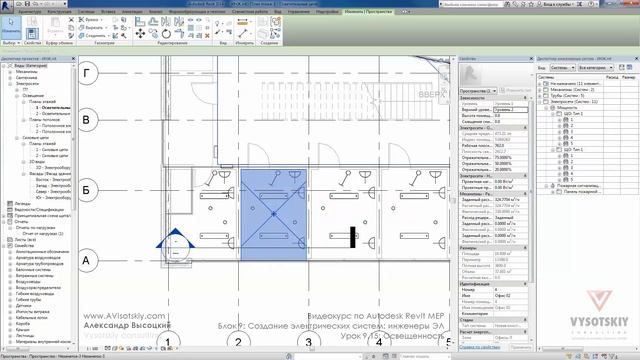Open the Системы ribbon tab
The width and height of the screenshot is (640, 360).
click(x=86, y=12)
